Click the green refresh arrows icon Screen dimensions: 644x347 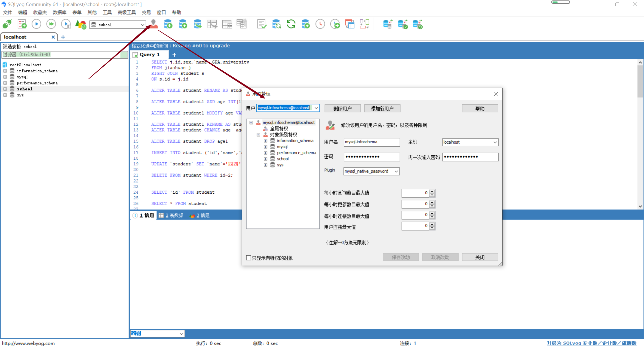pyautogui.click(x=291, y=24)
